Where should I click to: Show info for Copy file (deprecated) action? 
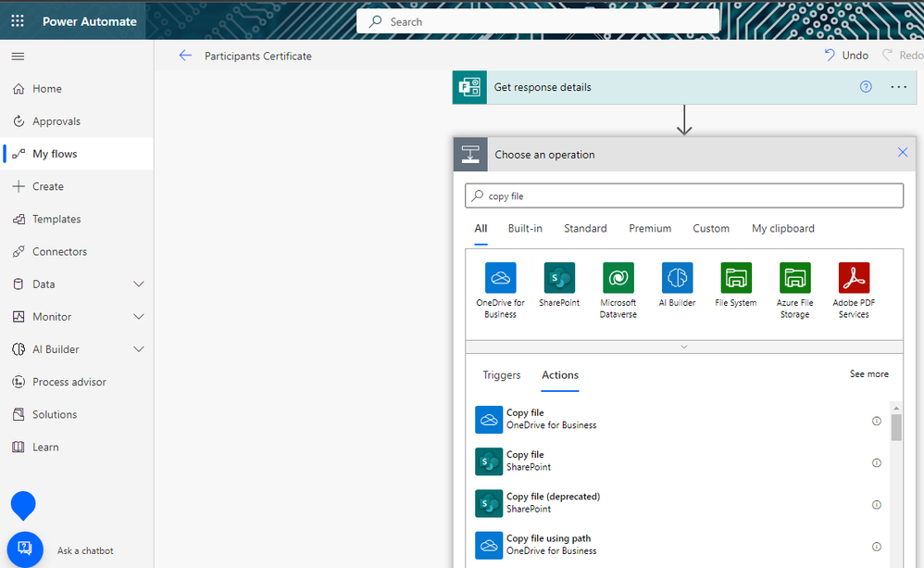876,504
